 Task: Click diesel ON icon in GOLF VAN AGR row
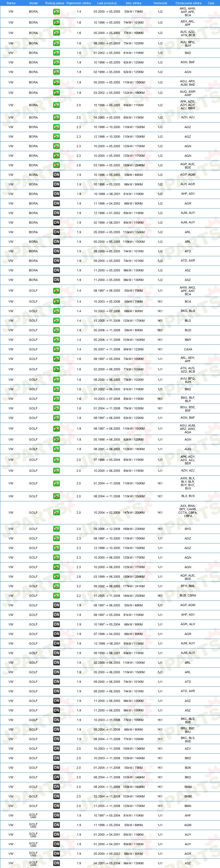click(x=56, y=853)
